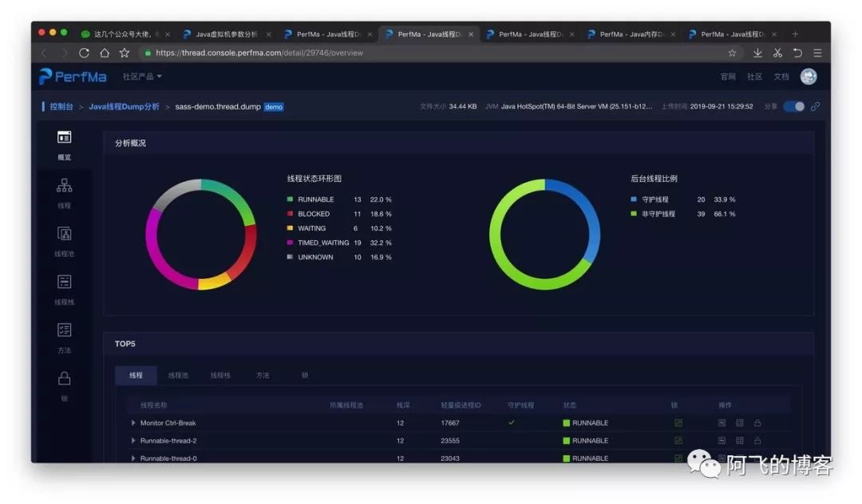
Task: Expand the Runnable-thread-2 row
Action: (133, 440)
